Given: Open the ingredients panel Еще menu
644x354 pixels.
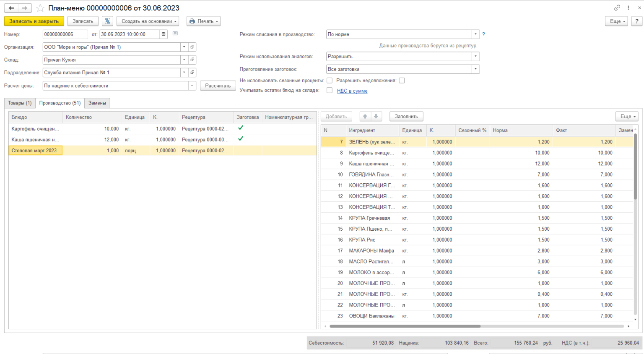Looking at the screenshot, I should [627, 117].
